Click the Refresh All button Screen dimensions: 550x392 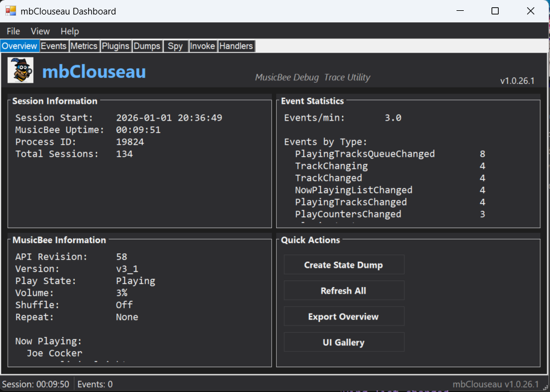coord(344,291)
